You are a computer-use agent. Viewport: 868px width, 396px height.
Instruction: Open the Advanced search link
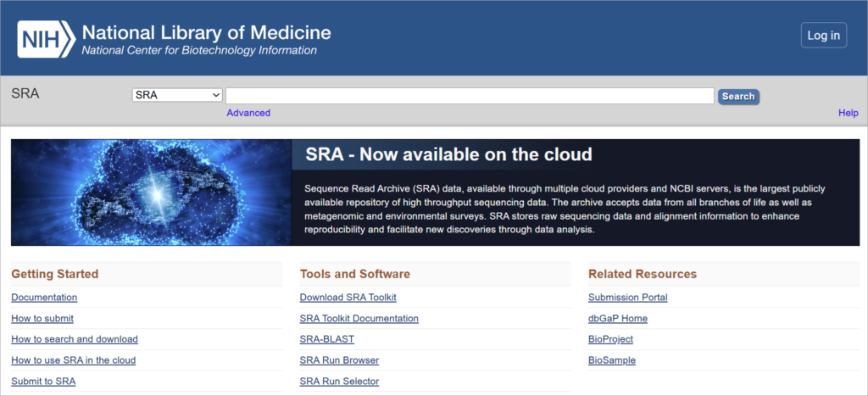click(x=248, y=113)
